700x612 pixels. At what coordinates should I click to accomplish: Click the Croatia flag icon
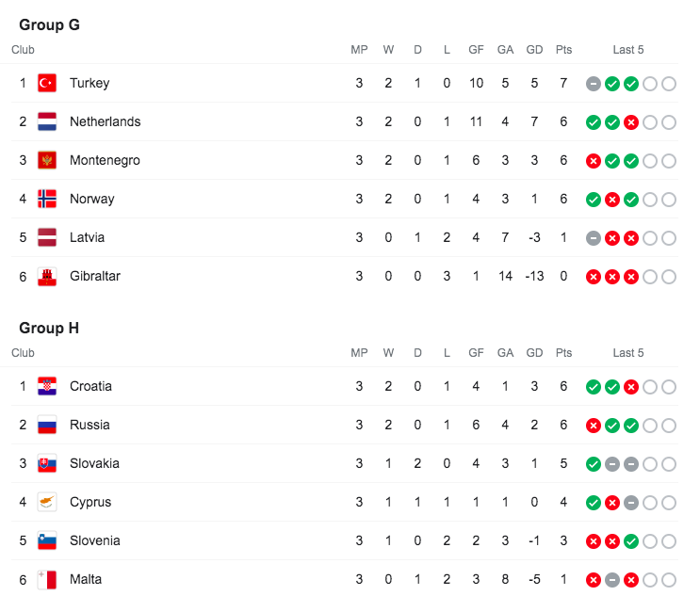[47, 386]
